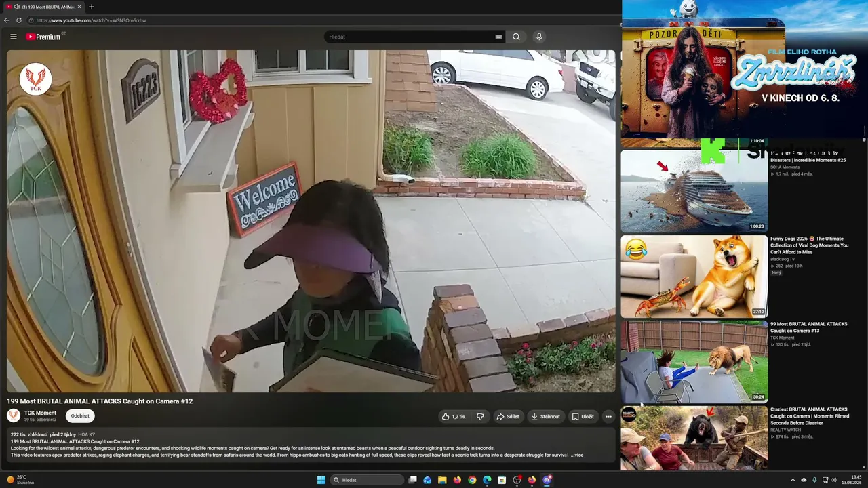The width and height of the screenshot is (868, 488).
Task: Mute the tab via speaker icon
Action: [16, 7]
